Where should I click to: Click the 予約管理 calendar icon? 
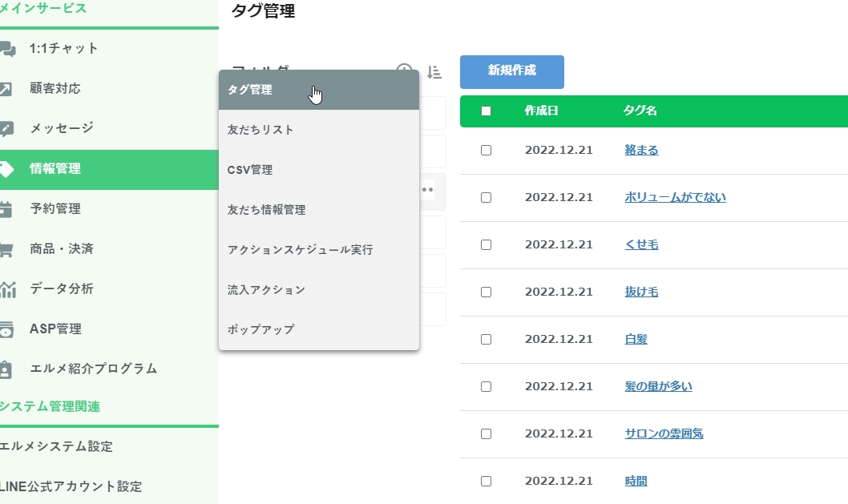pos(6,209)
